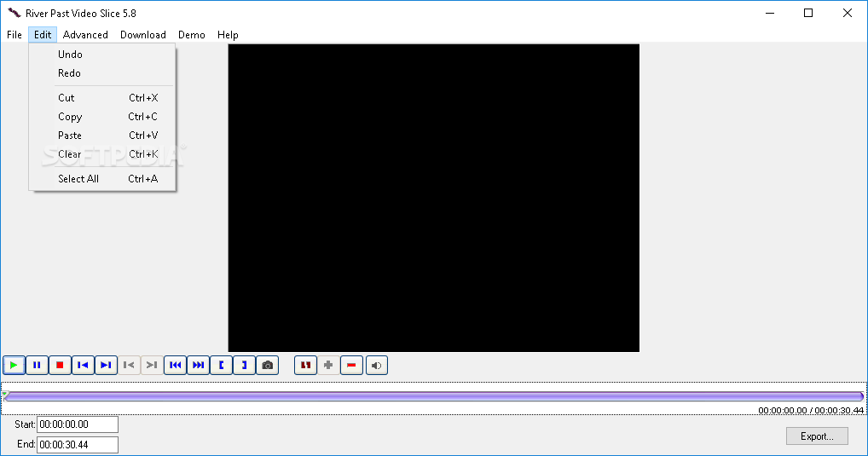Click the gray plus button
868x456 pixels.
tap(328, 366)
